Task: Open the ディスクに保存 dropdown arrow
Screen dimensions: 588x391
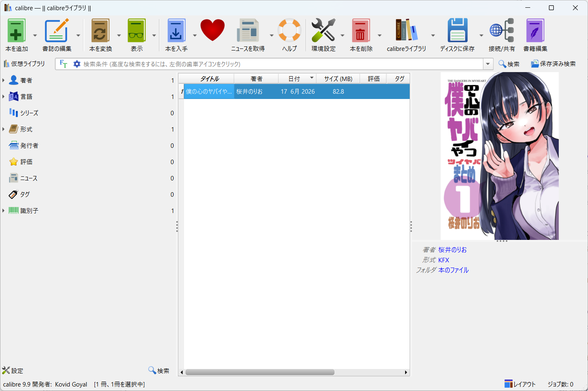Action: click(481, 35)
